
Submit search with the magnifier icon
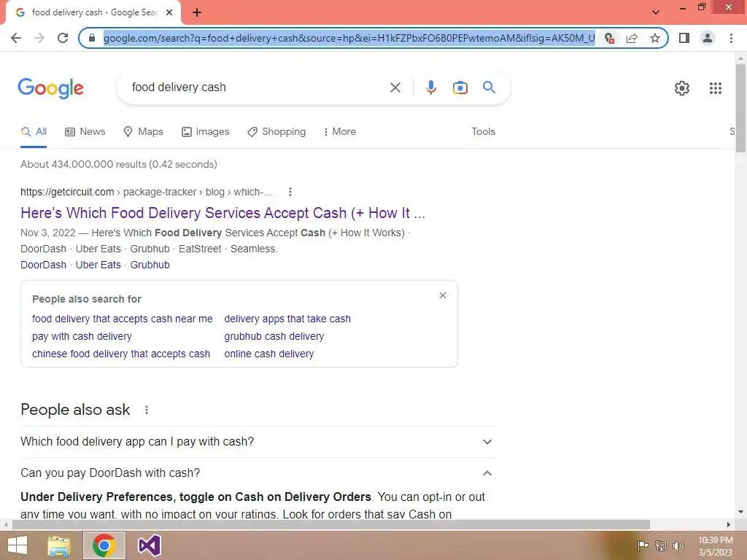tap(489, 87)
